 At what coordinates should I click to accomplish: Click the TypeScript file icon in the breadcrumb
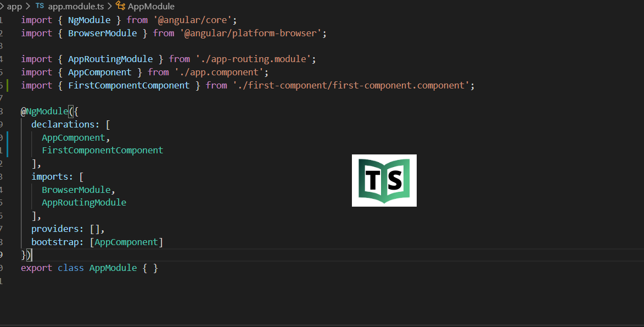coord(39,6)
